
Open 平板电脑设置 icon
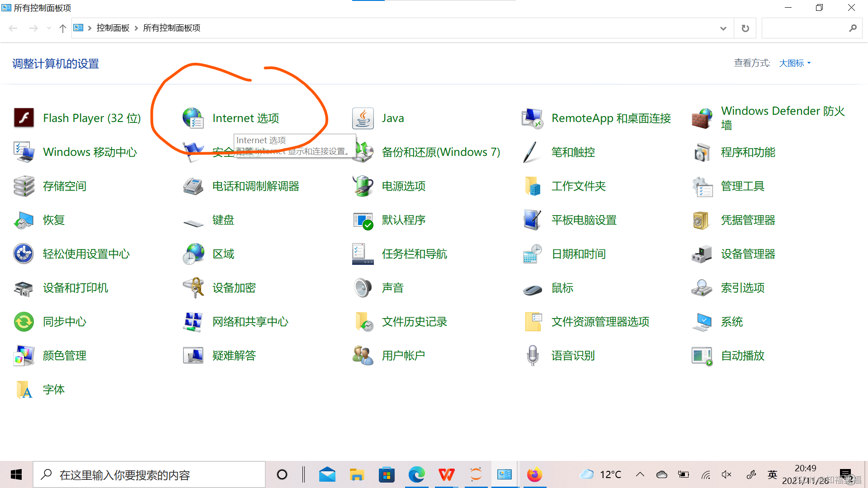pos(532,220)
